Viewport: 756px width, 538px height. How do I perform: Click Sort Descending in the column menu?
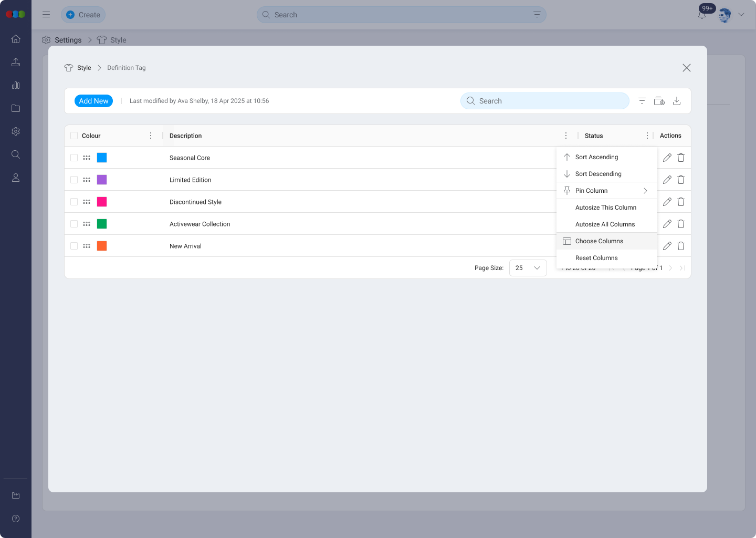tap(597, 173)
